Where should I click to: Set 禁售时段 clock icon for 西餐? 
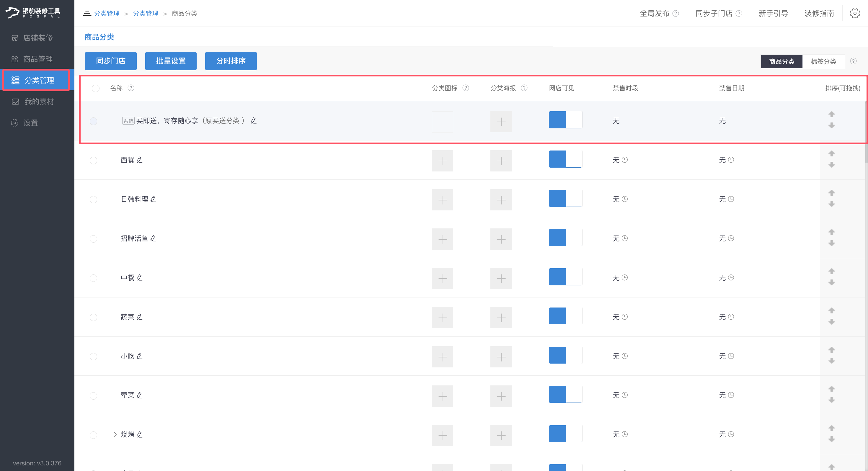[624, 160]
